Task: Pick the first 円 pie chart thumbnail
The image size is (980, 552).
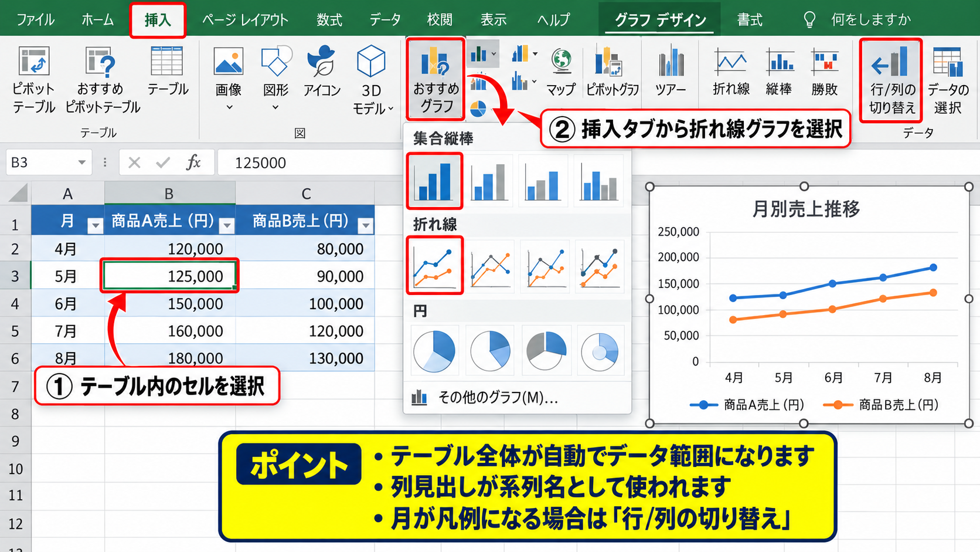Action: coord(434,351)
